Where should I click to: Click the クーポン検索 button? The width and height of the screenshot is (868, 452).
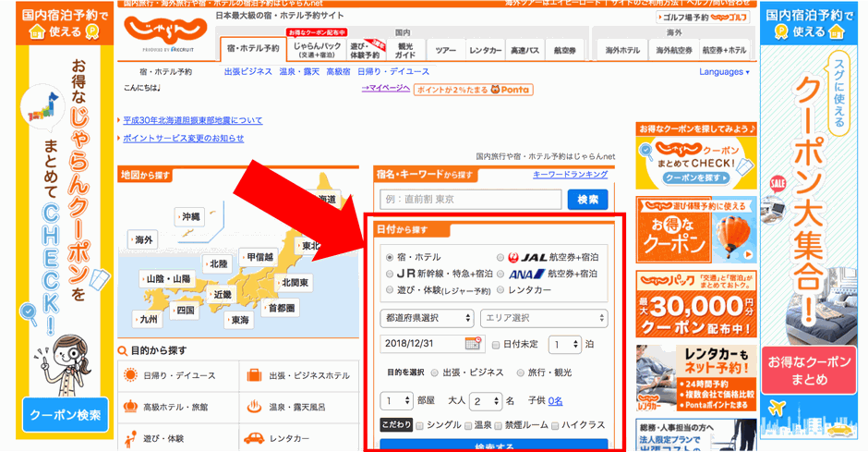click(66, 415)
